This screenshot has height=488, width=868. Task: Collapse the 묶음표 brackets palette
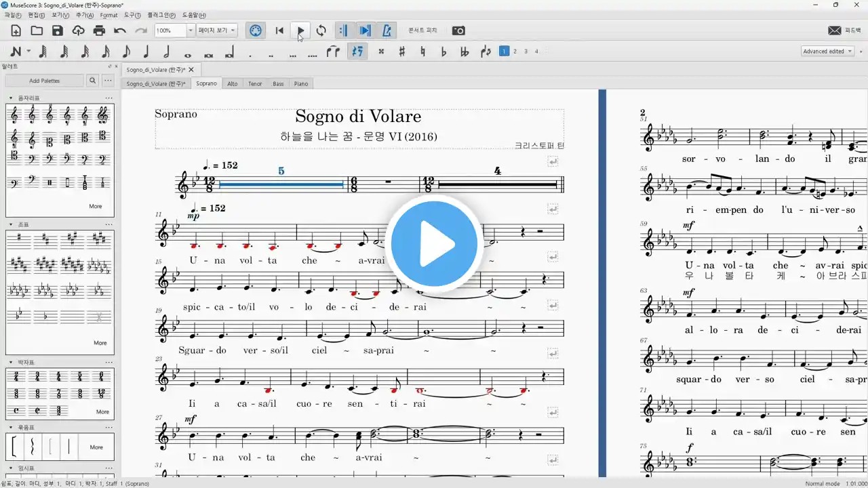pyautogui.click(x=11, y=428)
